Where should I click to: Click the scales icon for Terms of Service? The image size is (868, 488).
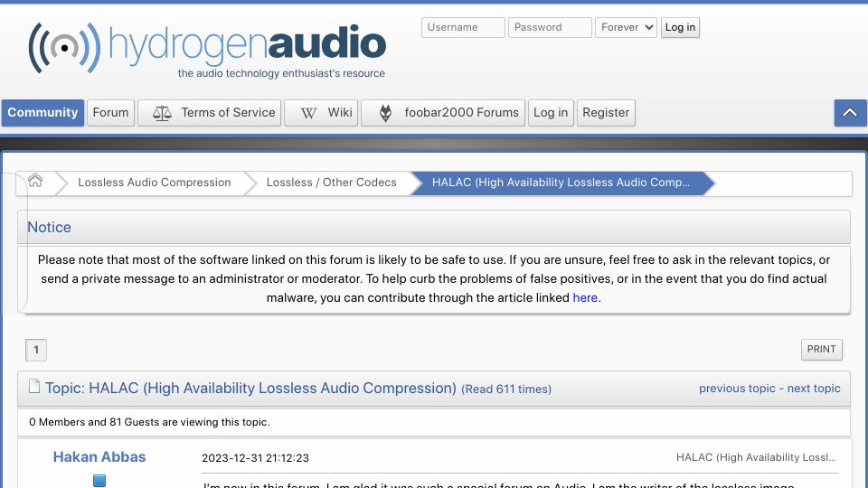point(162,113)
